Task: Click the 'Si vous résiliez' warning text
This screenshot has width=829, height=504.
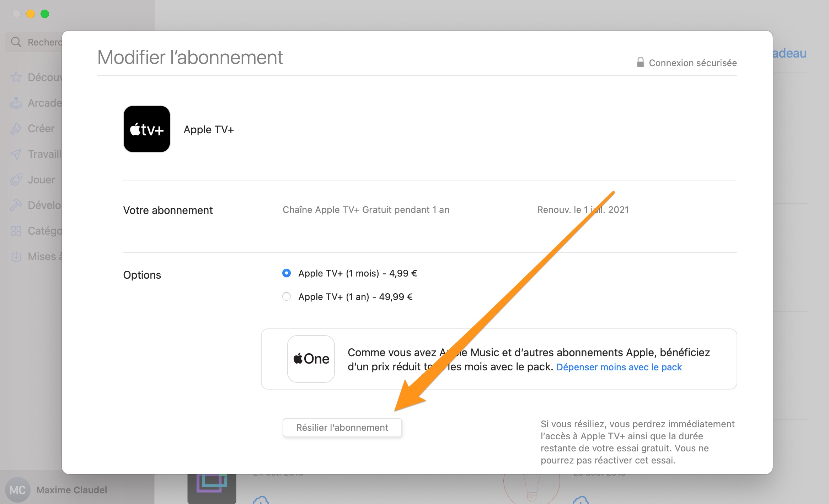Action: coord(638,442)
